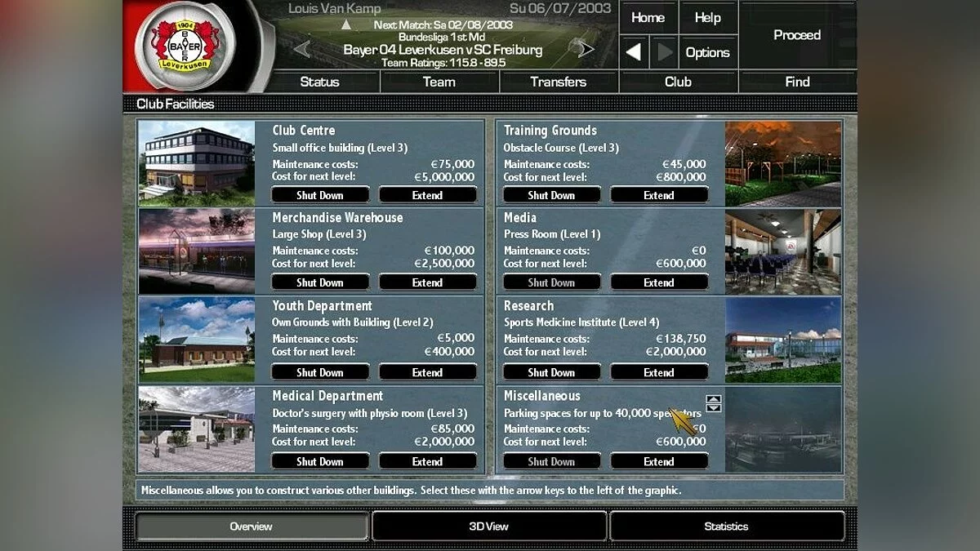Open the Help screen

coord(708,17)
